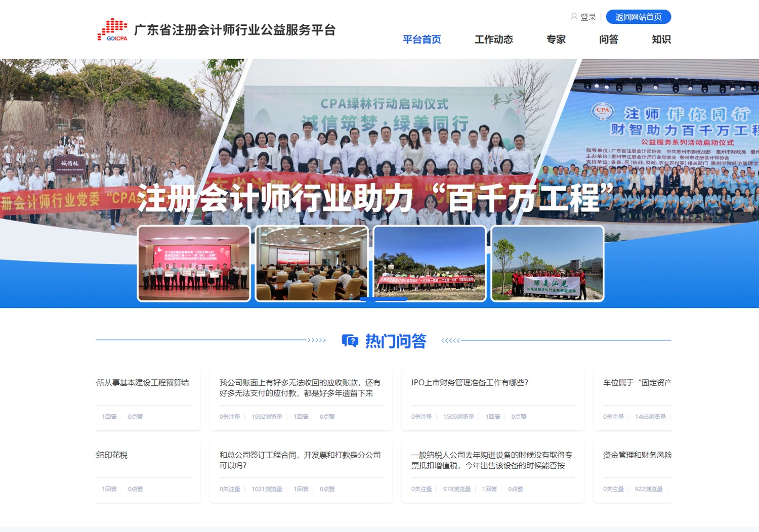Open question about 和总公司签订工程合同

pyautogui.click(x=300, y=460)
